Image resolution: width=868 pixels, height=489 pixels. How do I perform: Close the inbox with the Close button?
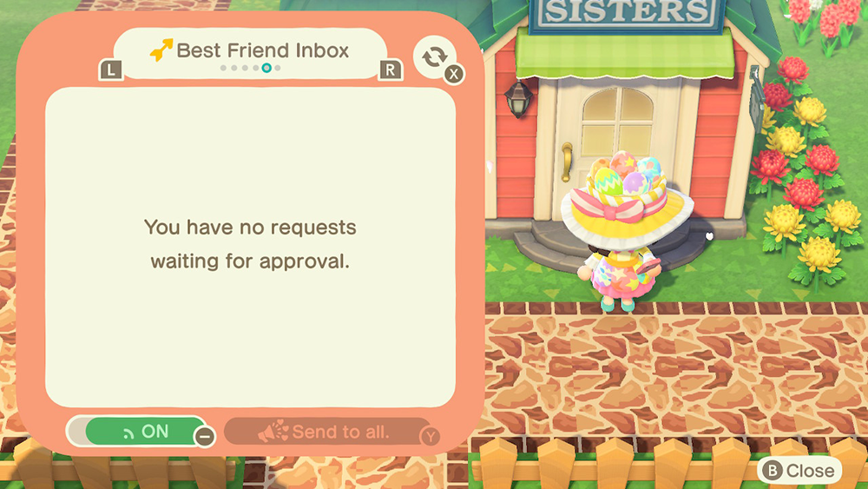tap(799, 471)
